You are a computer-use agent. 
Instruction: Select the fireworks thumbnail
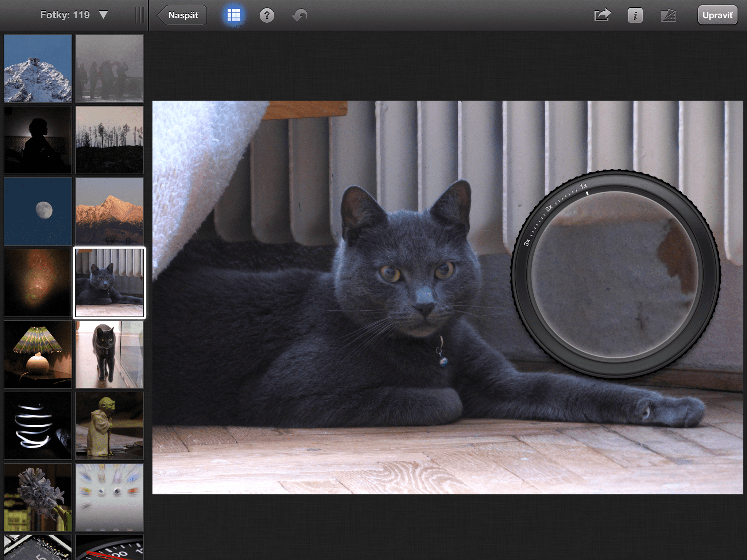[38, 283]
